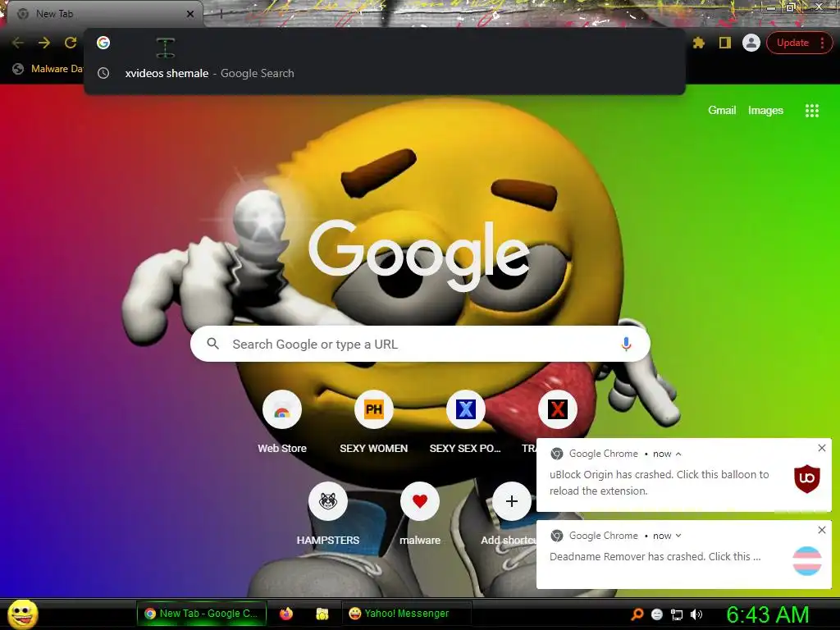The width and height of the screenshot is (840, 630).
Task: Click the Deadname Remover flag icon
Action: coord(807,561)
